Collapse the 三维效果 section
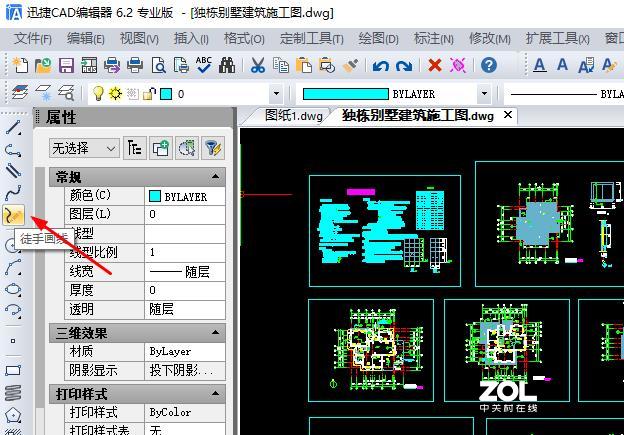Image resolution: width=624 pixels, height=435 pixels. click(x=215, y=332)
